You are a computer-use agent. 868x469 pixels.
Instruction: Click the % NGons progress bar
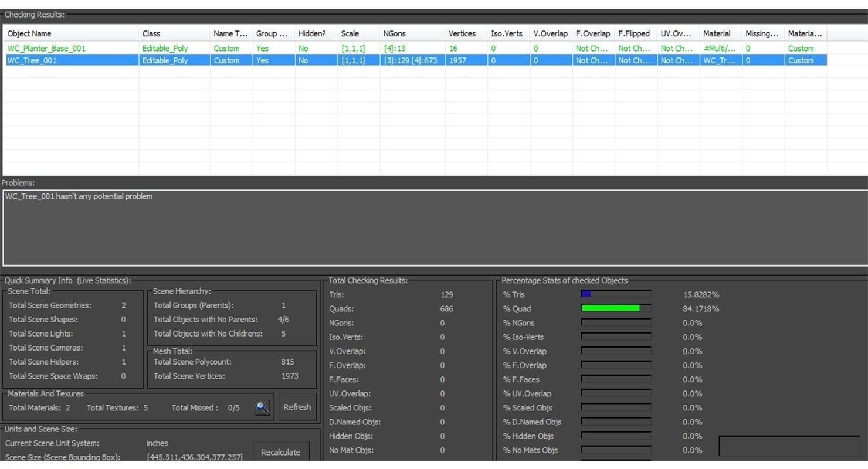(x=616, y=322)
